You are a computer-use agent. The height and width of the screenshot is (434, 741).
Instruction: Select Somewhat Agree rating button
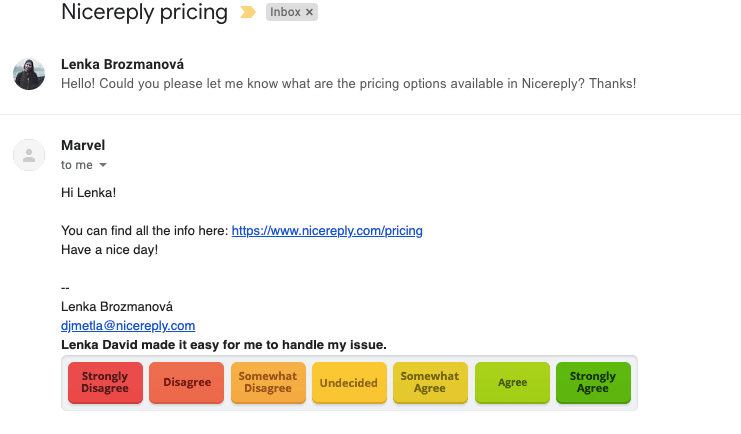430,382
